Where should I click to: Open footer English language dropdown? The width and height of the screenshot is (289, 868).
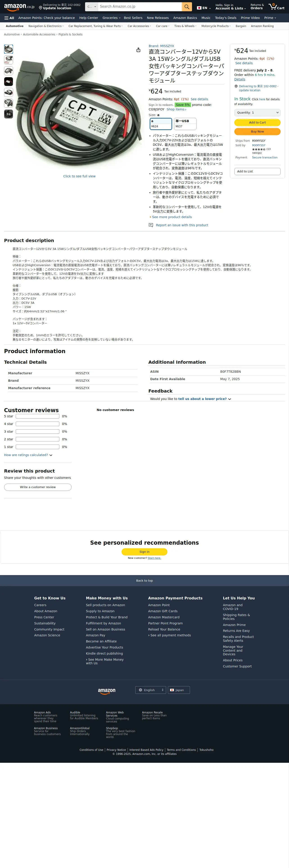click(151, 690)
